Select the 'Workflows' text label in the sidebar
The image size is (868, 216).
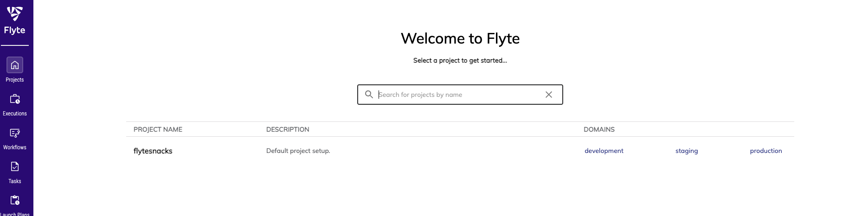[15, 147]
